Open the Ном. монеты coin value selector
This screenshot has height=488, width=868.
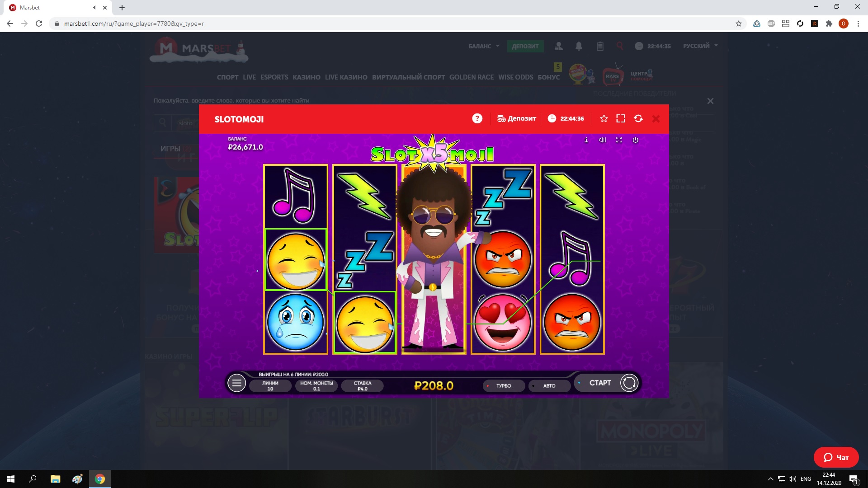[316, 386]
